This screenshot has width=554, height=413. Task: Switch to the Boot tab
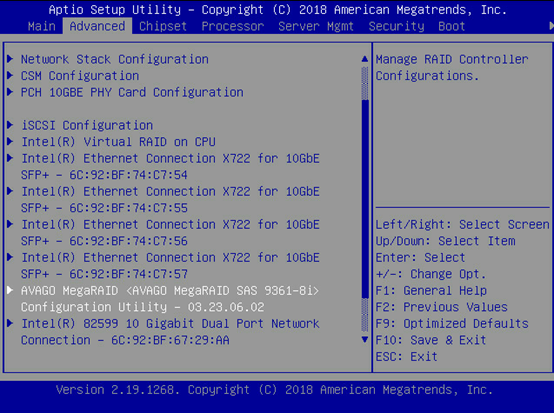(452, 26)
